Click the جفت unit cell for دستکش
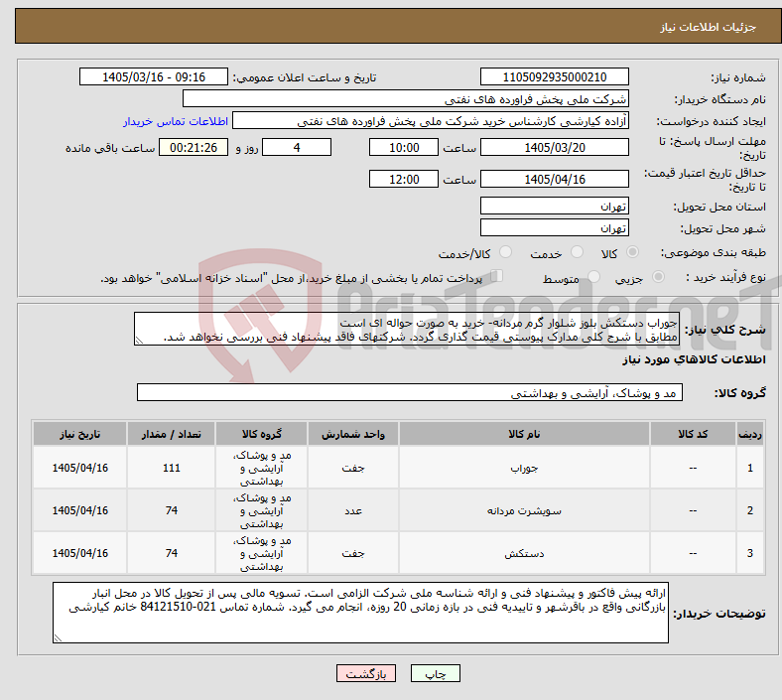This screenshot has height=700, width=782. 353,553
